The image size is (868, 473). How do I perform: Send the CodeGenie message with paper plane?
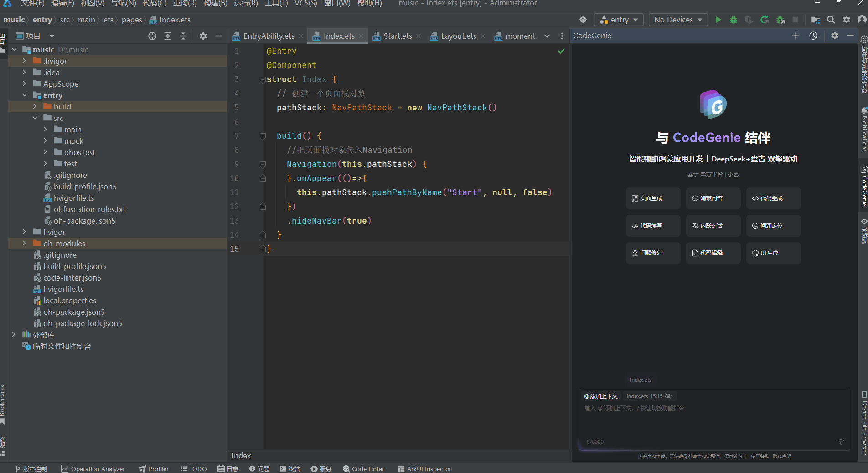(841, 442)
